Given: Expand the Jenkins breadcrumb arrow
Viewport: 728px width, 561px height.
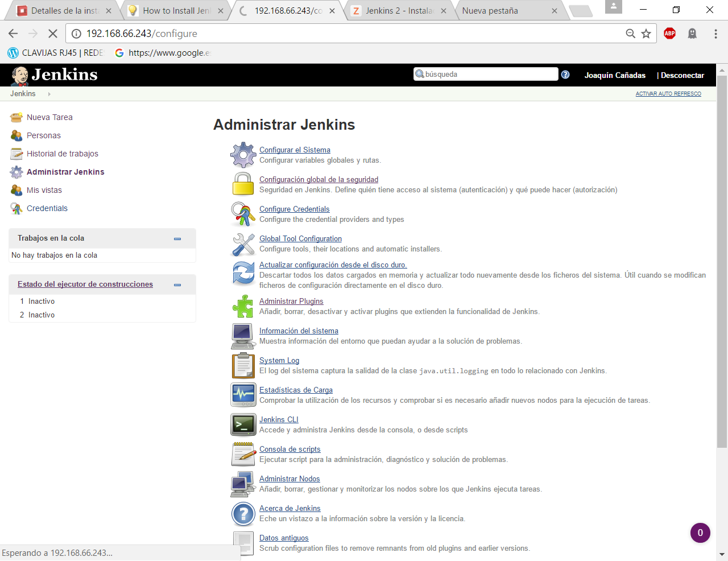Looking at the screenshot, I should tap(49, 94).
